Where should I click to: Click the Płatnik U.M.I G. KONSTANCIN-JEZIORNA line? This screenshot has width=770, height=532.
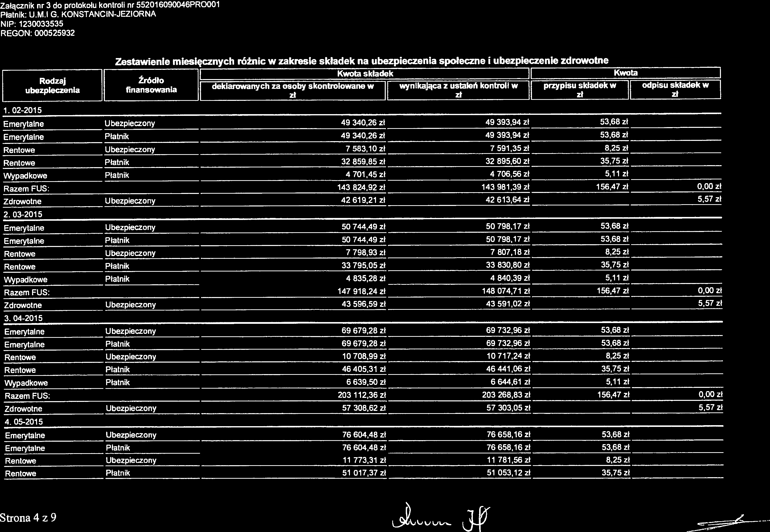pyautogui.click(x=78, y=14)
